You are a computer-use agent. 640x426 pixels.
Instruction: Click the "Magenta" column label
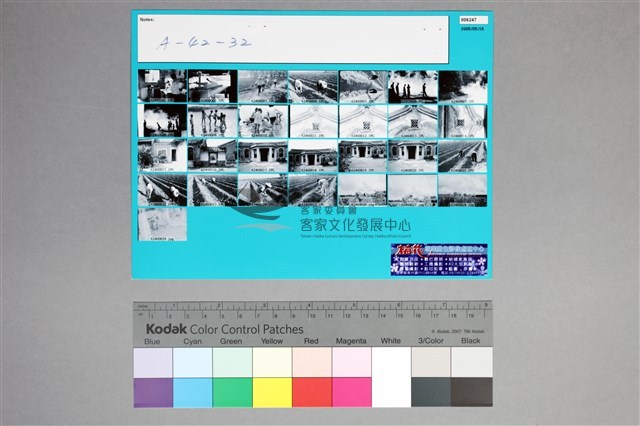pyautogui.click(x=351, y=341)
